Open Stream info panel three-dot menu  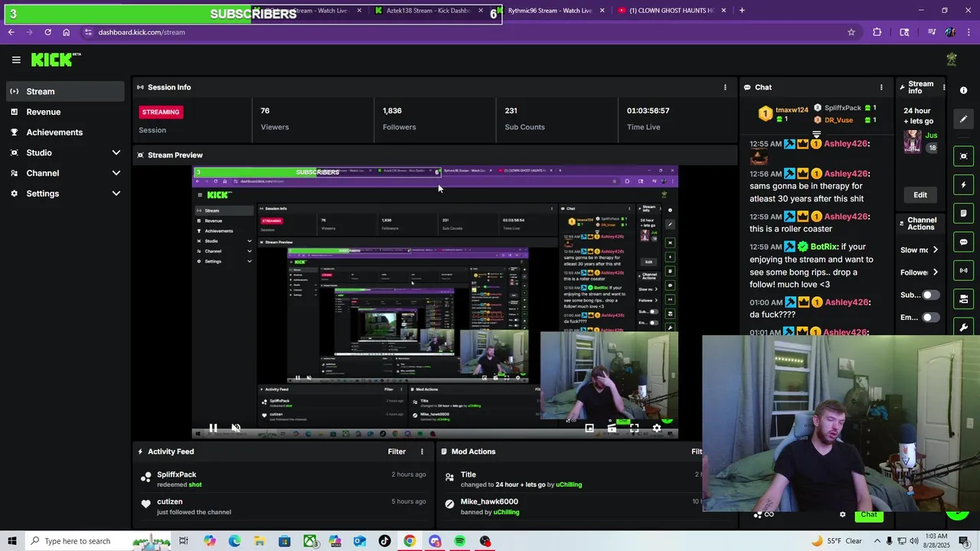point(943,87)
